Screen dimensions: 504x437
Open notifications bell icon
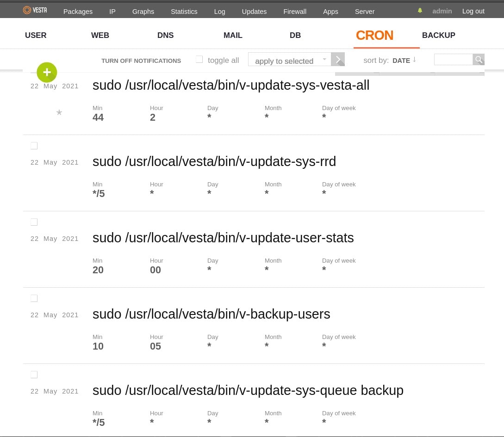click(420, 11)
